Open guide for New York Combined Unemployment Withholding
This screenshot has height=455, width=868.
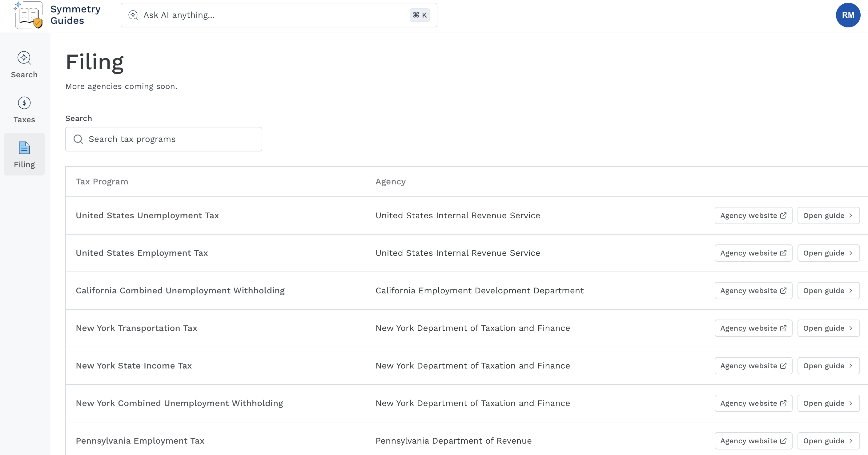click(828, 403)
